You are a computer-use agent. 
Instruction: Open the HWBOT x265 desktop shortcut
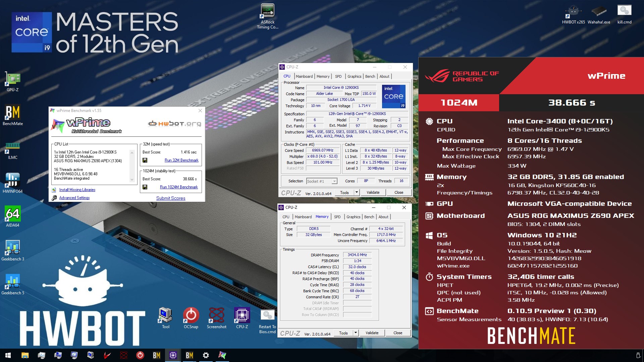tap(574, 15)
